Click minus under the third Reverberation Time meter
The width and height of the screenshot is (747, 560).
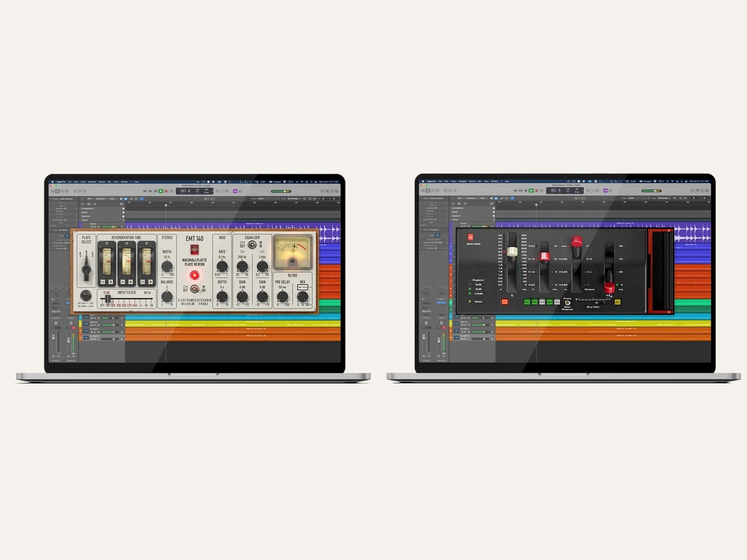143,282
